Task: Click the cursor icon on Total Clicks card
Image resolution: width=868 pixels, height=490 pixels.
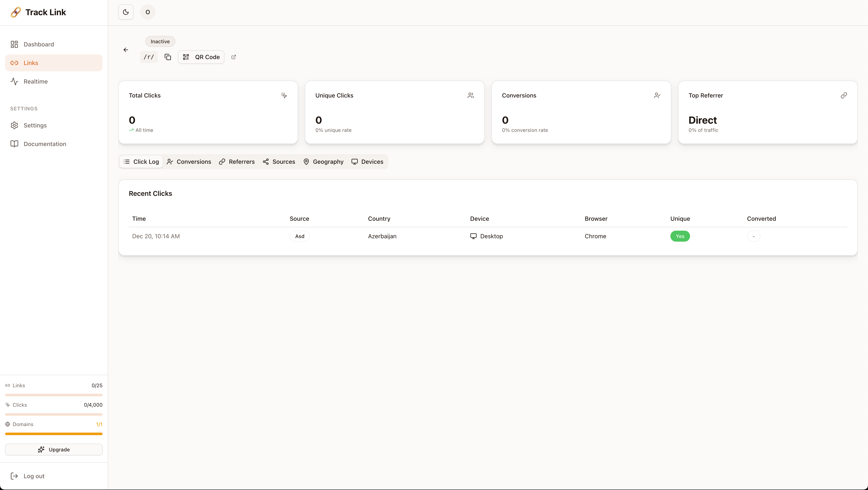Action: 284,95
